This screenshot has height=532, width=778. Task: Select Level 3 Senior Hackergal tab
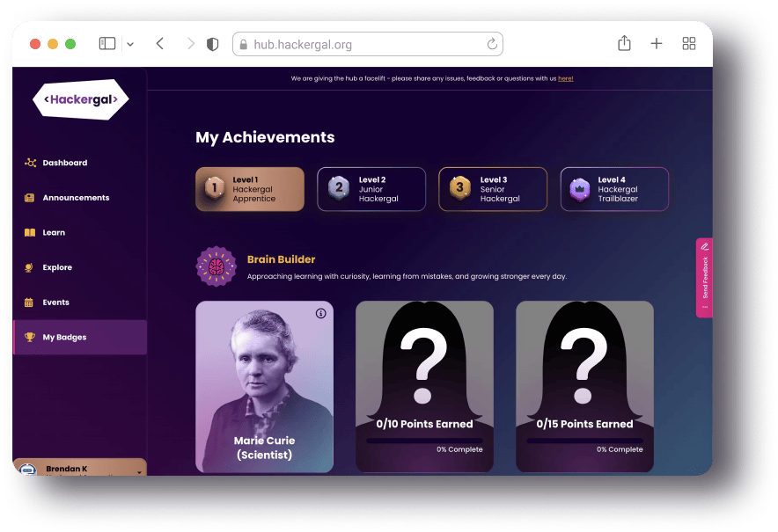(x=493, y=189)
